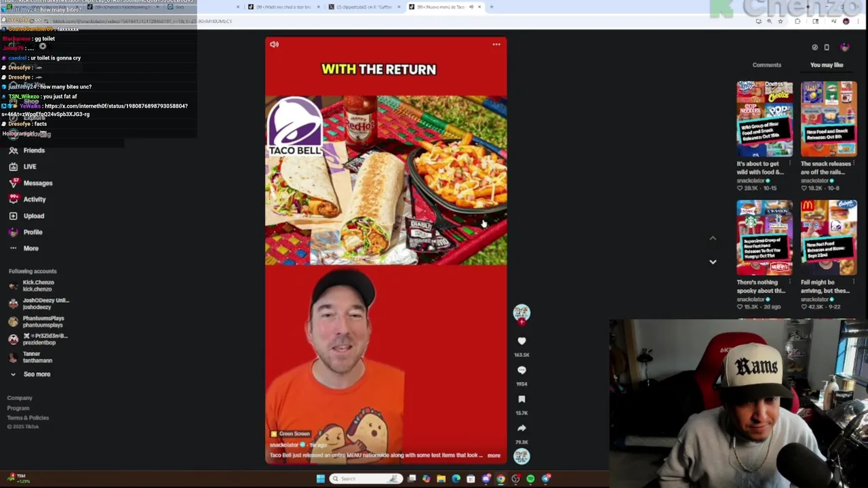868x488 pixels.
Task: Click the Program footer link
Action: 18,408
